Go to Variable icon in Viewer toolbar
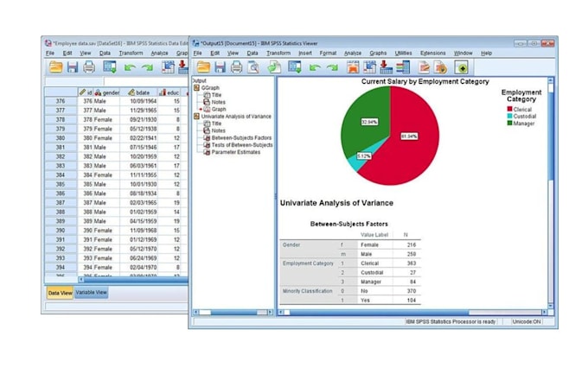Viewport: 588px width, 374px height. 386,67
